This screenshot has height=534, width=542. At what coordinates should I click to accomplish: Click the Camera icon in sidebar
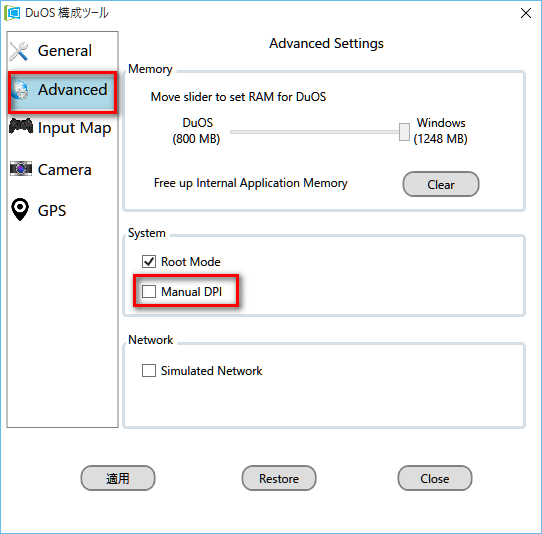click(x=21, y=168)
